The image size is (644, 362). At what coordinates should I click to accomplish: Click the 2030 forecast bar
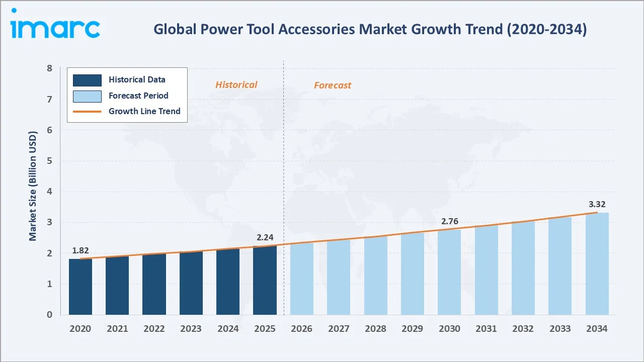click(x=449, y=272)
